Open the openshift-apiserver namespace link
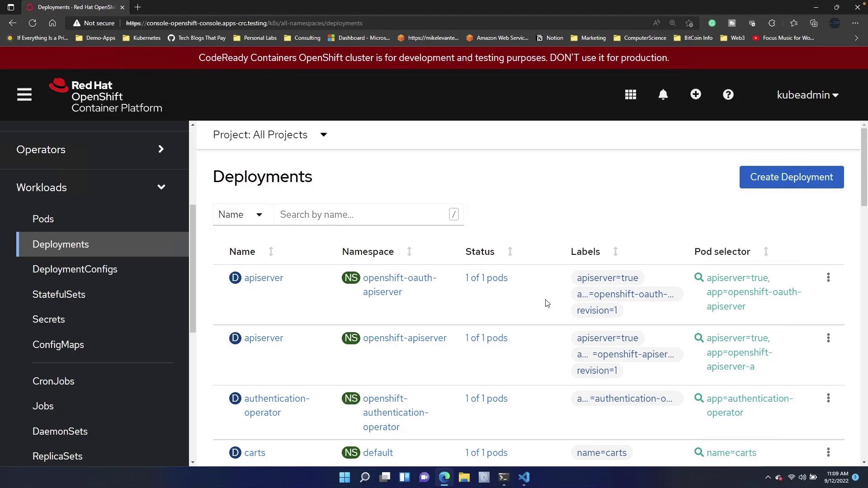868x488 pixels. [404, 338]
